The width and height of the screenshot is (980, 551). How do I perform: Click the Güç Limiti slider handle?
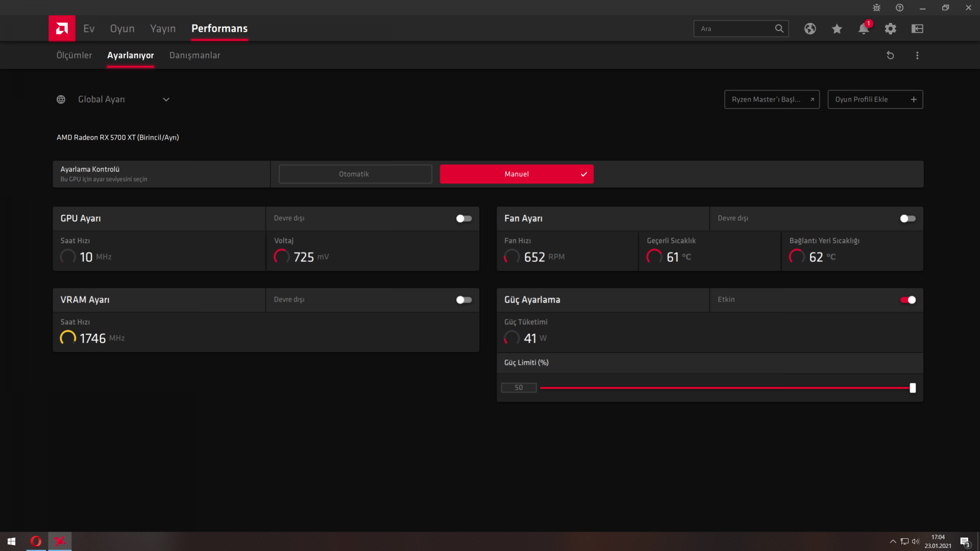pos(913,388)
